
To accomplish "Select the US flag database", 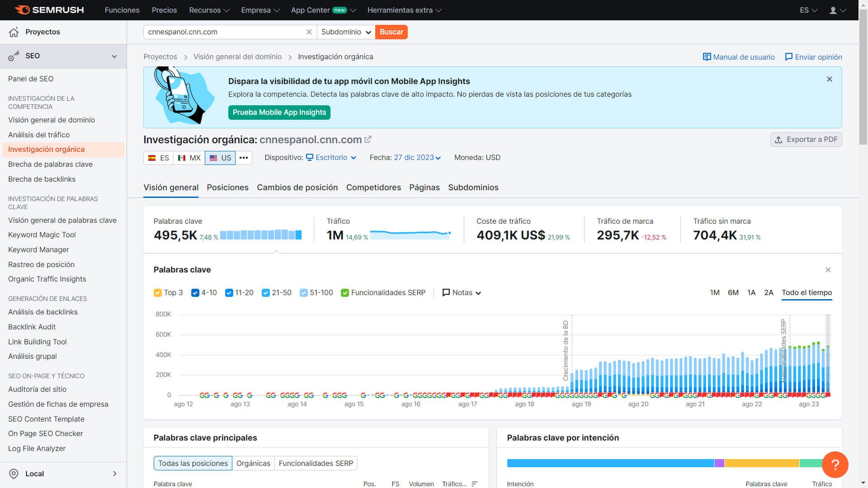I will [x=220, y=158].
